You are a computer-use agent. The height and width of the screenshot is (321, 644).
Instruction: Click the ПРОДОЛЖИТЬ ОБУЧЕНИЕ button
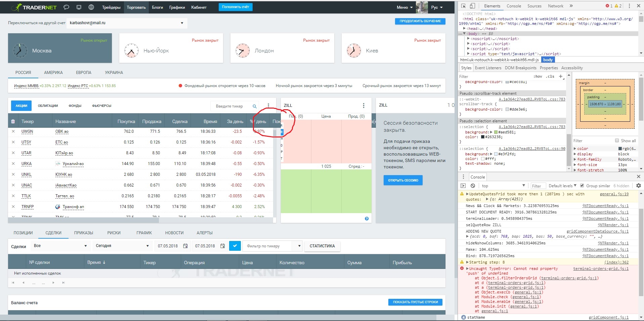pyautogui.click(x=420, y=21)
